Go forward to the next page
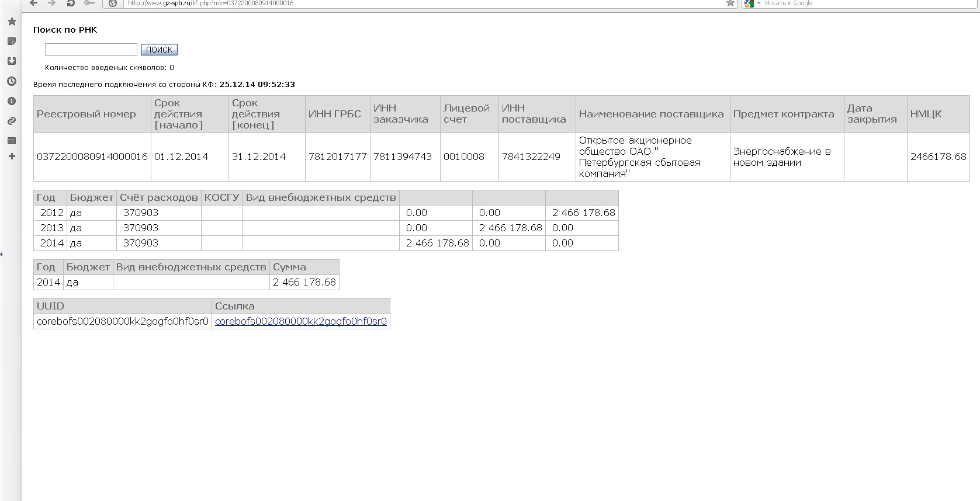Screen dimensions: 980x501 point(52,3)
